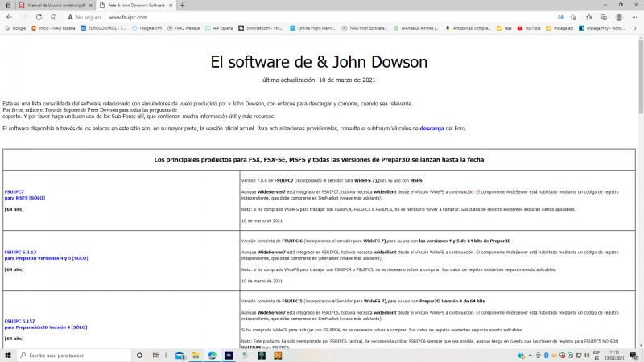Expand the leas bookmarks folder
Screen dimensions: 644x362
point(505,28)
